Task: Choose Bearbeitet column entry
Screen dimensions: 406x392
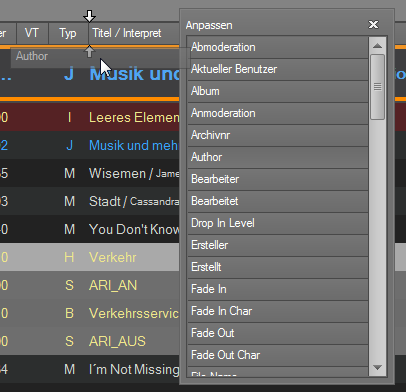Action: pyautogui.click(x=278, y=201)
